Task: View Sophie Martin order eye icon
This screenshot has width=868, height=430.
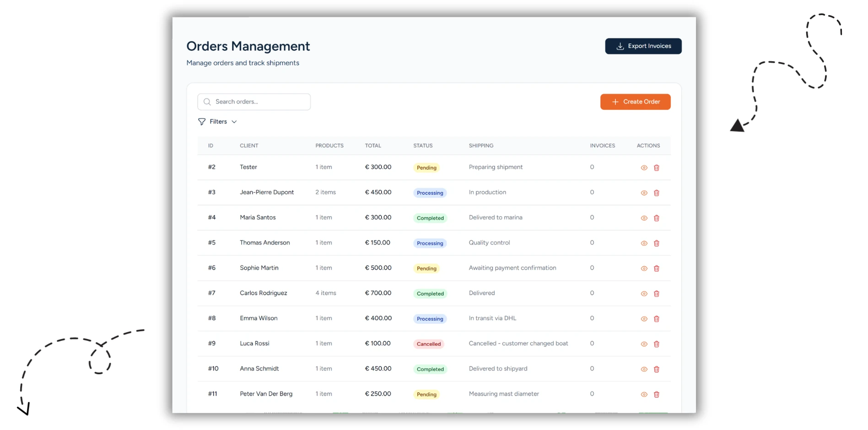Action: [x=644, y=269]
